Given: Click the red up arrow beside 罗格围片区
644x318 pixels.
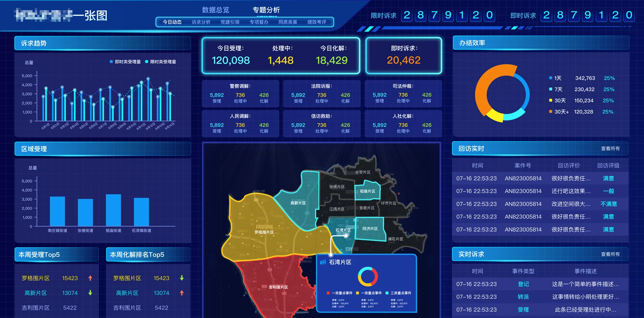Looking at the screenshot, I should (90, 278).
